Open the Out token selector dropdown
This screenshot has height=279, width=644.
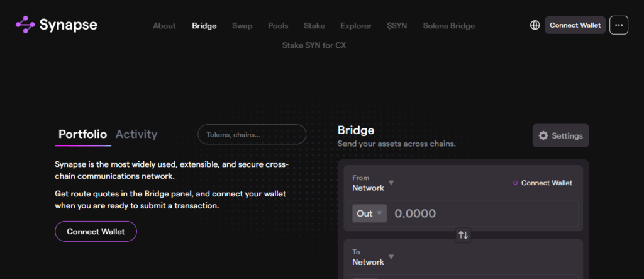coord(369,214)
